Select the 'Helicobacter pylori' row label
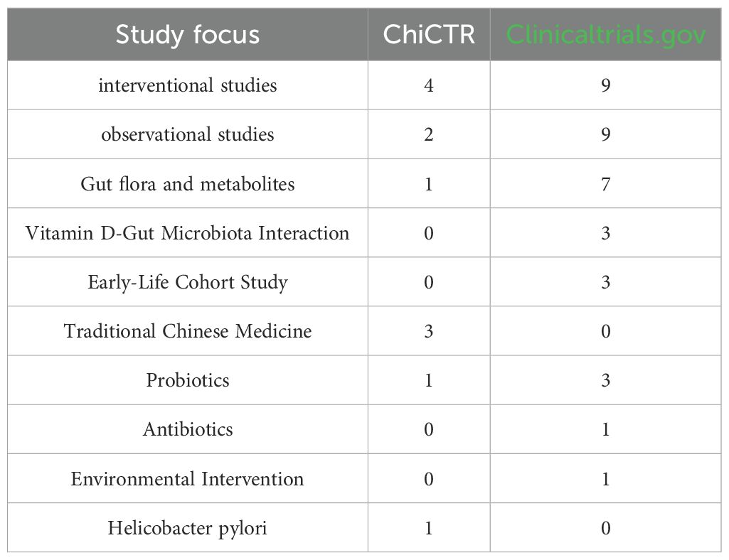This screenshot has width=729, height=560. [x=188, y=528]
